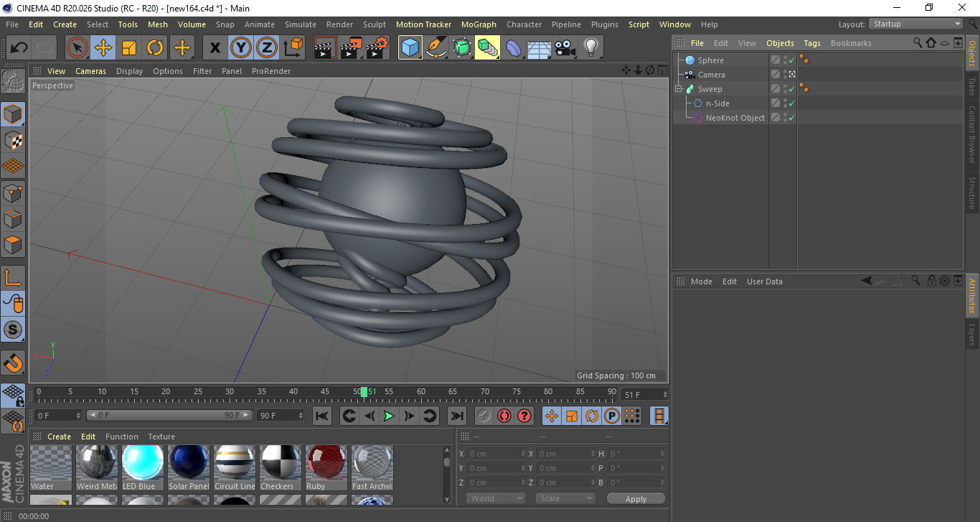Viewport: 980px width, 522px height.
Task: Toggle the NeoKnot Object's enable checkmark
Action: (791, 118)
